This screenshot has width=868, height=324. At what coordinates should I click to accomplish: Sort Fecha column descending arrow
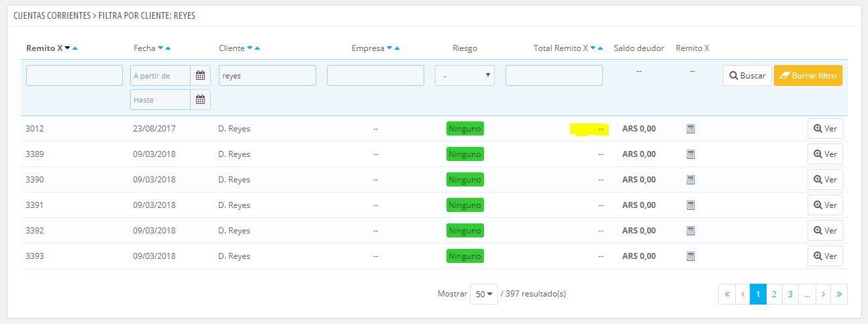click(160, 48)
